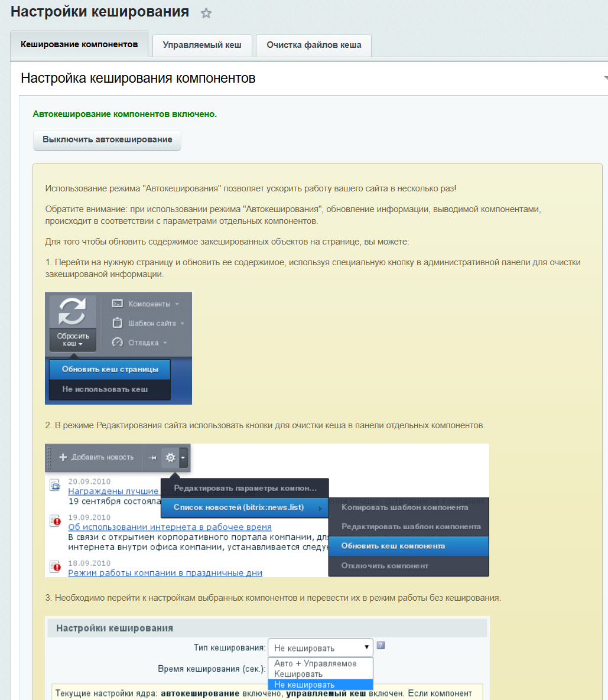
Task: Choose Редактировать шаблон компонента
Action: (x=409, y=527)
